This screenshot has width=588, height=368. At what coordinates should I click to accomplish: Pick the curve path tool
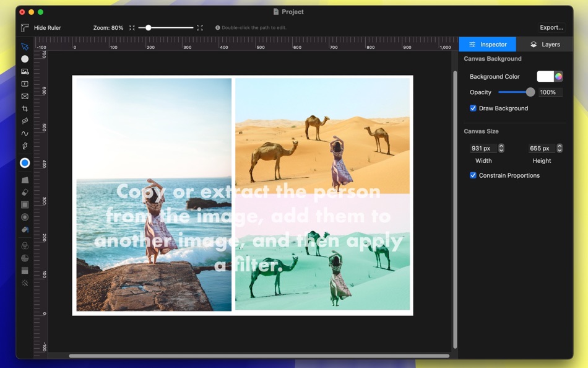tap(25, 133)
